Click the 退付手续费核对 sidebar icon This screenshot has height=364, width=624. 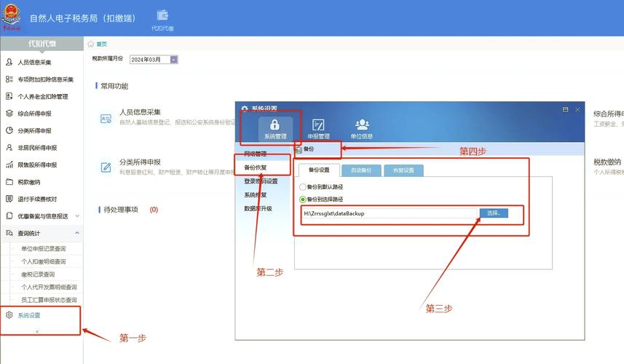[x=9, y=199]
